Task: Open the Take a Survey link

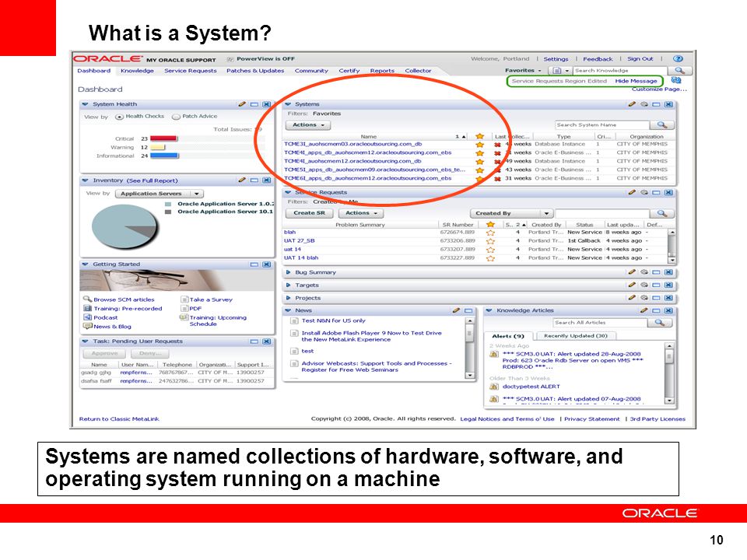Action: (x=211, y=300)
